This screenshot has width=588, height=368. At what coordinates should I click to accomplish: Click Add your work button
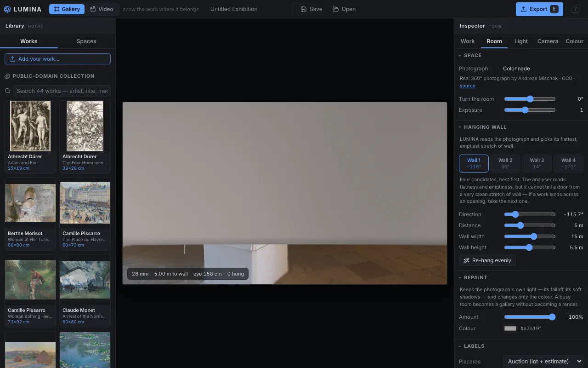(x=57, y=59)
